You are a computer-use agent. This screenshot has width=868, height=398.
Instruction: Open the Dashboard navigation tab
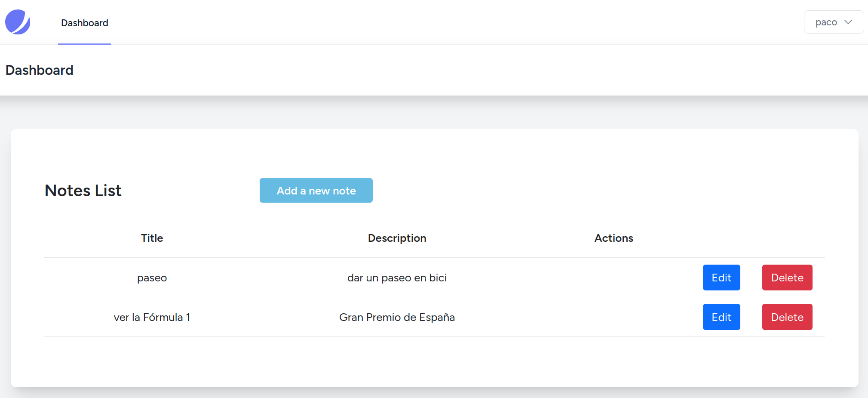(85, 23)
